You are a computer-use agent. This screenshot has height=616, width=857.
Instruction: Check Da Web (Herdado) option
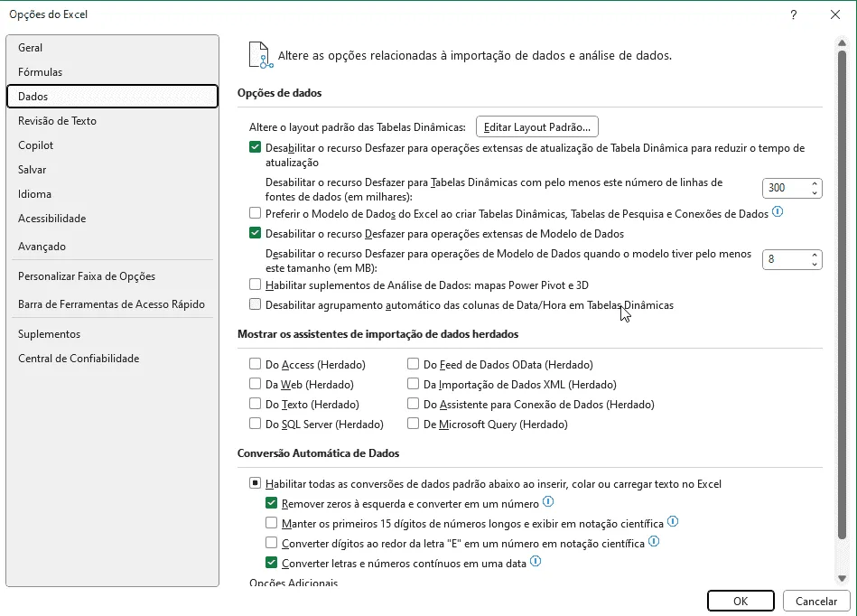(255, 384)
